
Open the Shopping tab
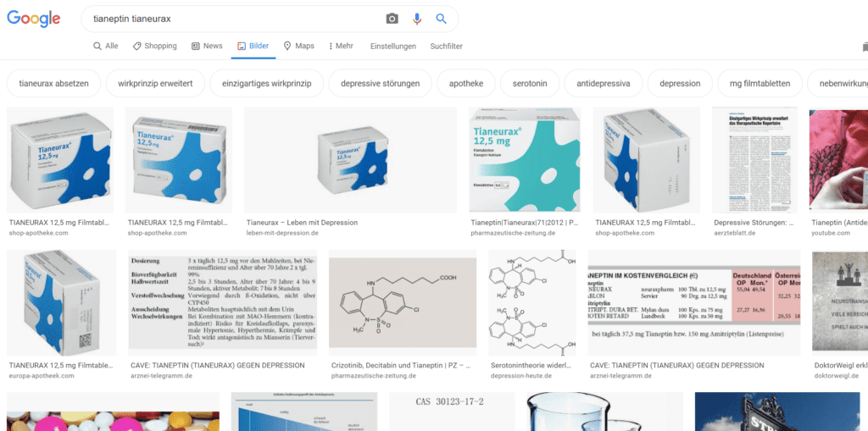153,46
